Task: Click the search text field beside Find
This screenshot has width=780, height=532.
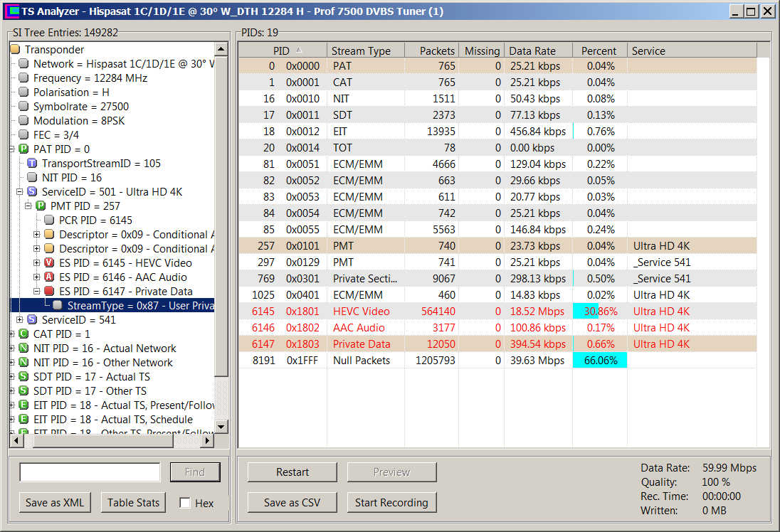Action: (90, 472)
